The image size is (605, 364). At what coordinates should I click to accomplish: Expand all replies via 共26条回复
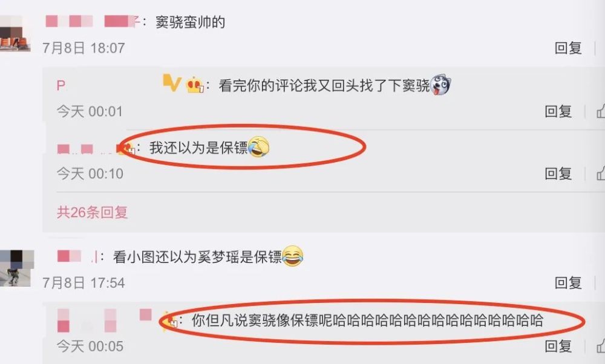click(x=92, y=212)
